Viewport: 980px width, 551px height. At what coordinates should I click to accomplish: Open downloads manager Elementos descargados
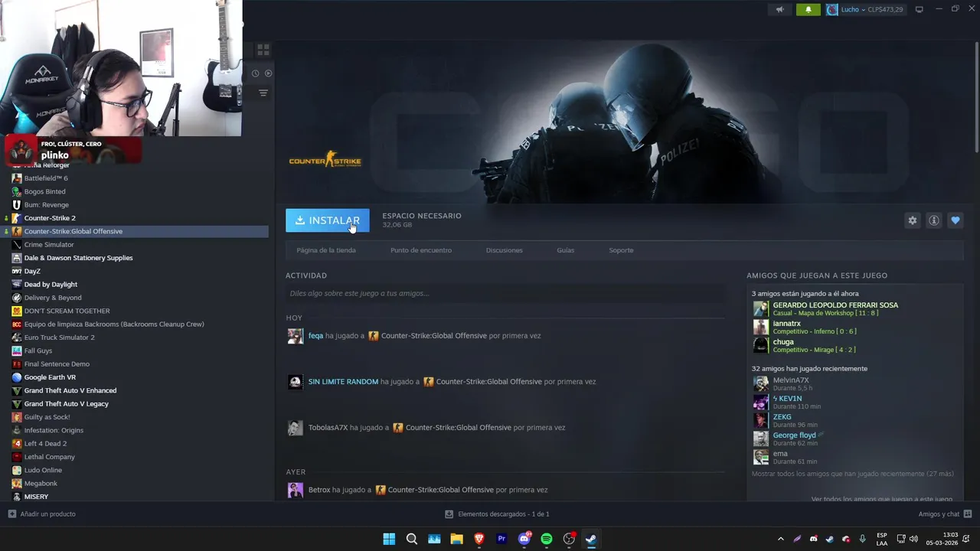tap(498, 514)
